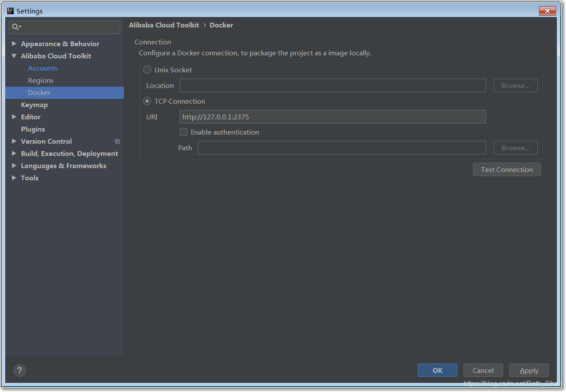Click the Version Control project-level icon
The image size is (566, 392).
[x=117, y=141]
